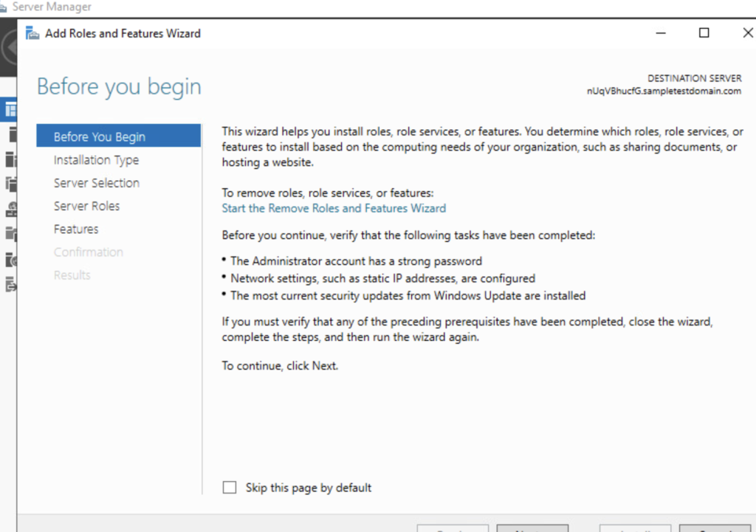Screen dimensions: 756x532
Task: Click the Server Manager icon at top left
Action: (6, 7)
